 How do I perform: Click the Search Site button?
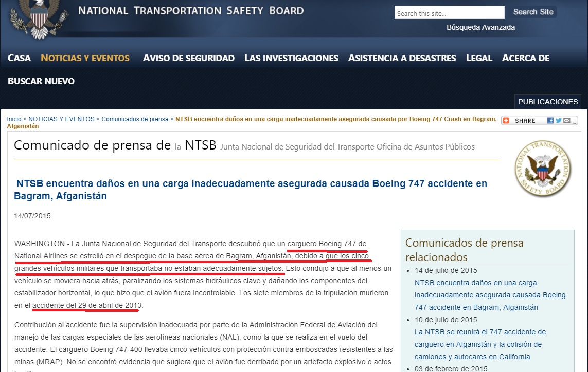(x=533, y=12)
